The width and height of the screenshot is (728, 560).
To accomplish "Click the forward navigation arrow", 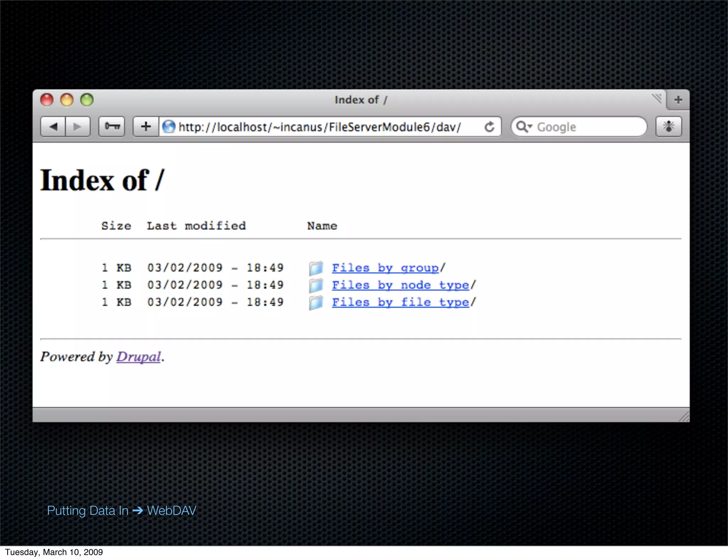I will pos(77,126).
